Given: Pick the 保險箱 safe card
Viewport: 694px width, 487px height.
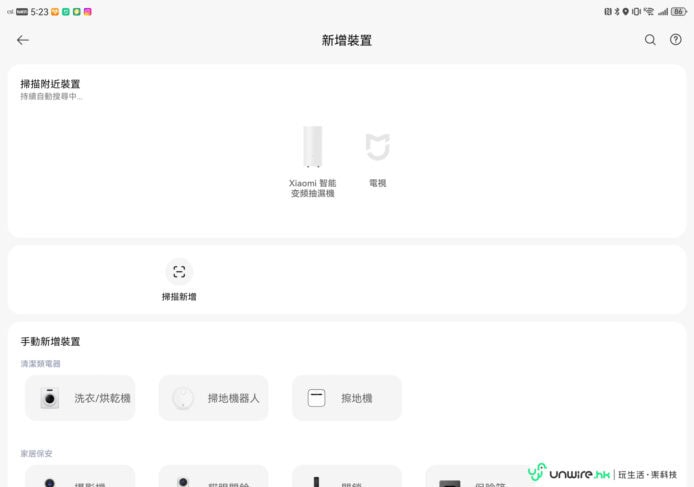Looking at the screenshot, I should tap(470, 478).
